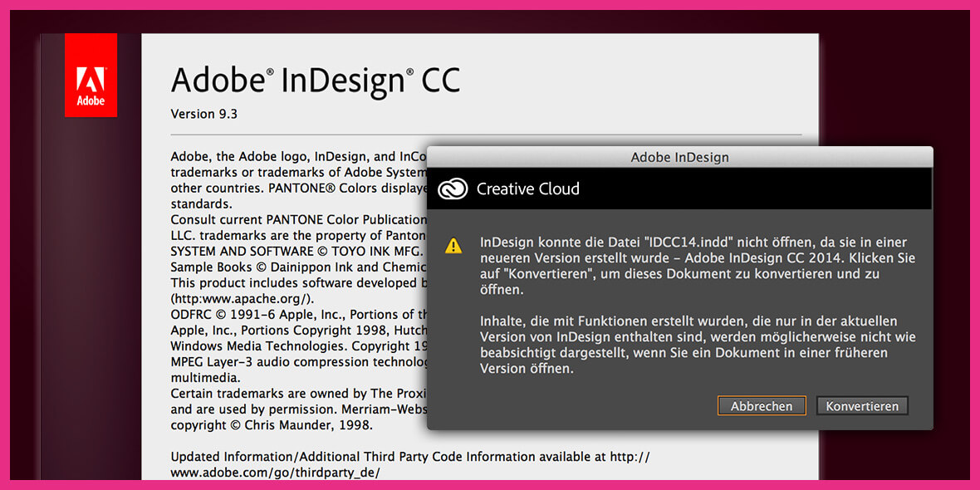Click the Creative Cloud logo icon
The height and width of the screenshot is (490, 980).
click(453, 189)
